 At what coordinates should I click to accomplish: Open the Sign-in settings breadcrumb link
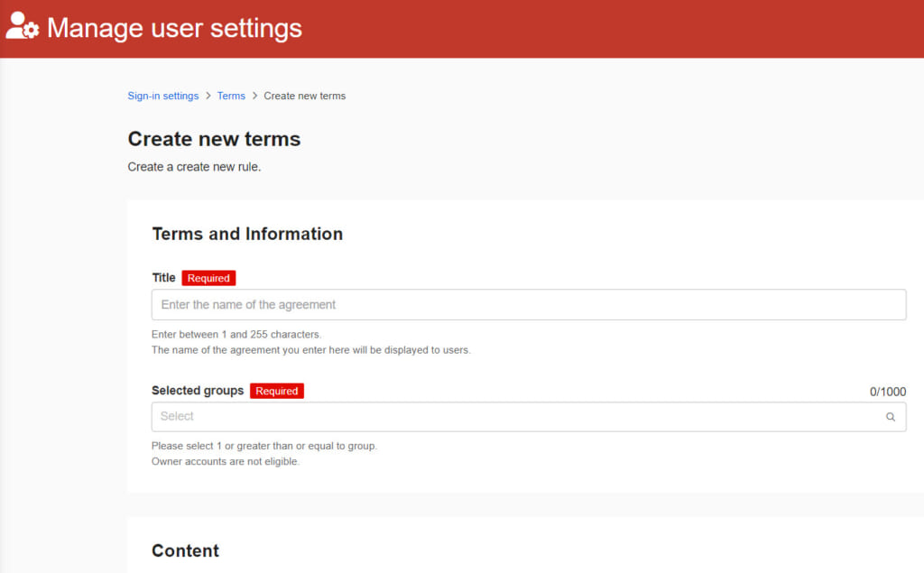point(162,96)
